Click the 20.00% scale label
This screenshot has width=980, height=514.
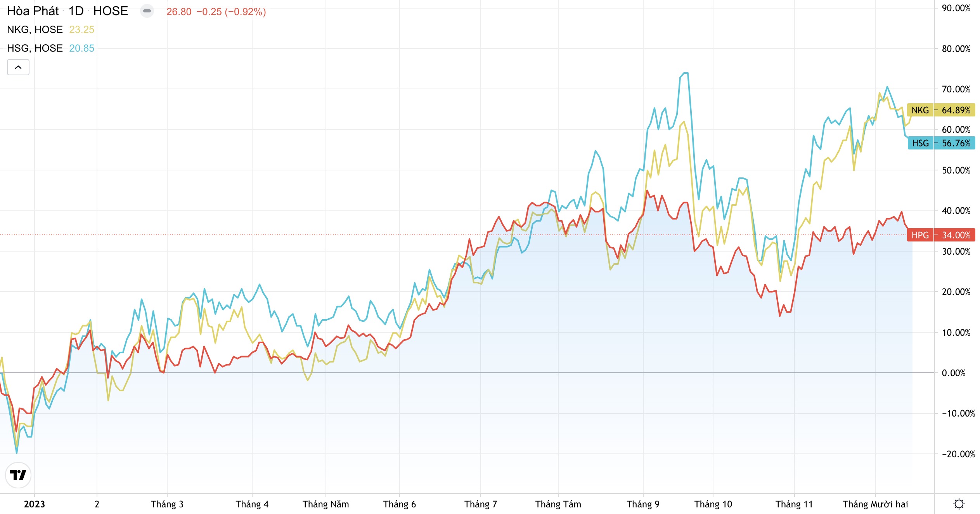[956, 292]
